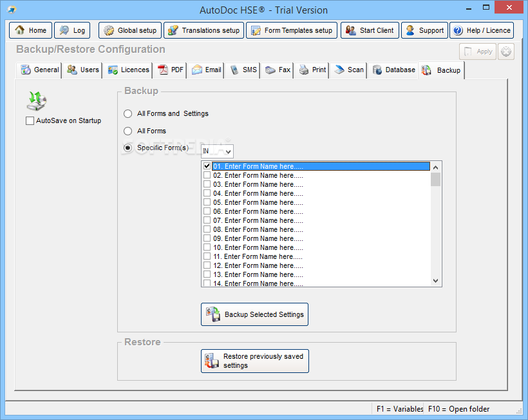
Task: Click 'F1 = Variables' status bar entry
Action: [x=400, y=409]
